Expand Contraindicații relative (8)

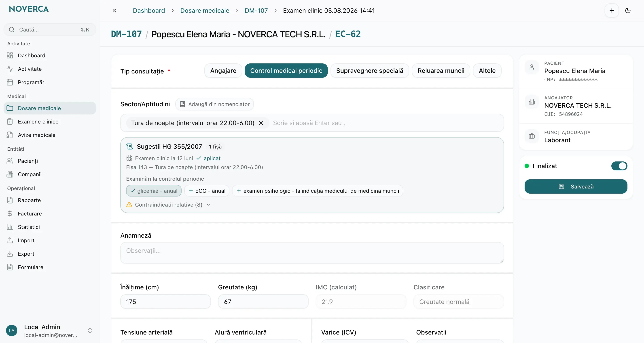[x=169, y=205]
